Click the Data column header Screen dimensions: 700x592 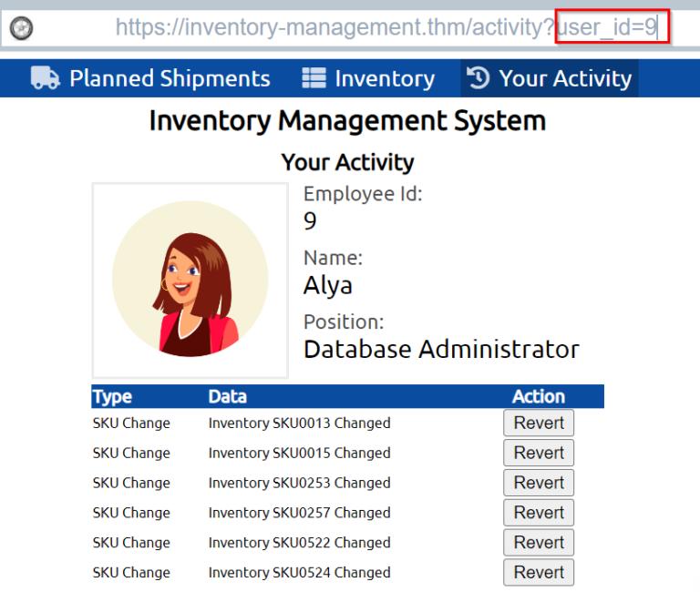pos(227,397)
